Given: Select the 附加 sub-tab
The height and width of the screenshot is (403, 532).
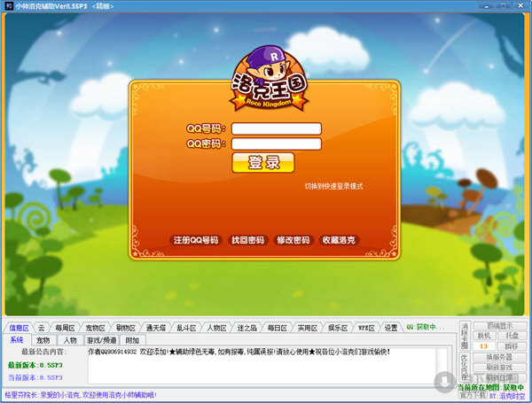Looking at the screenshot, I should [132, 340].
